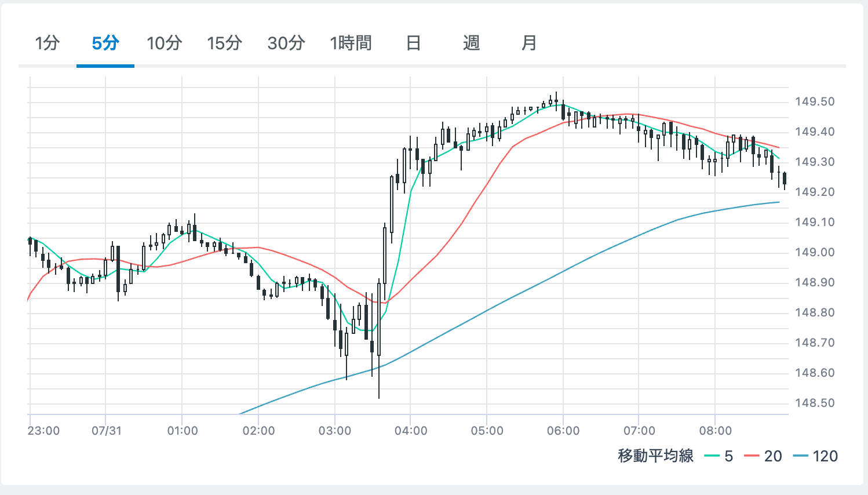Click the 148.50 price axis label
This screenshot has width=868, height=495.
(815, 403)
